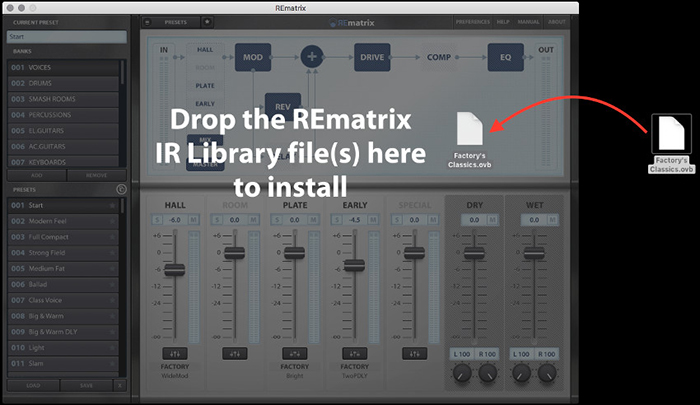Image resolution: width=700 pixels, height=405 pixels.
Task: Open the COMP module block
Action: click(438, 57)
